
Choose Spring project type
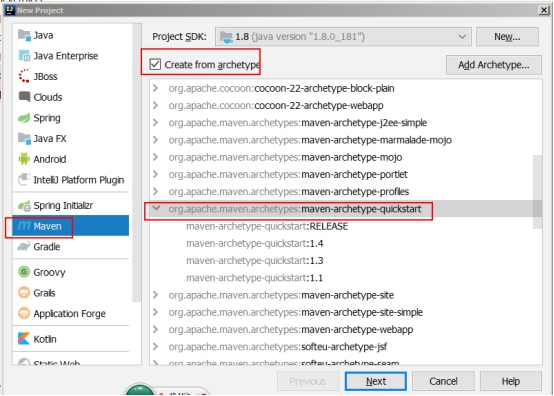pyautogui.click(x=71, y=118)
